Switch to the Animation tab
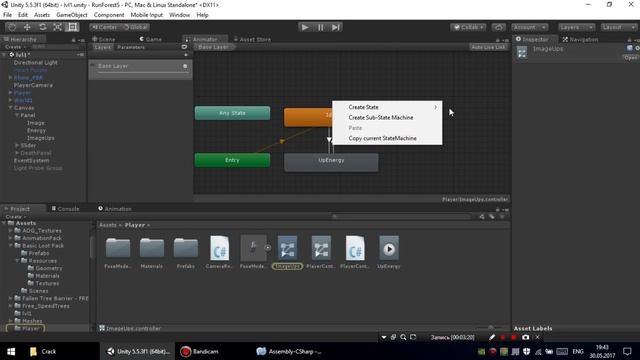Image resolution: width=640 pixels, height=360 pixels. point(115,209)
